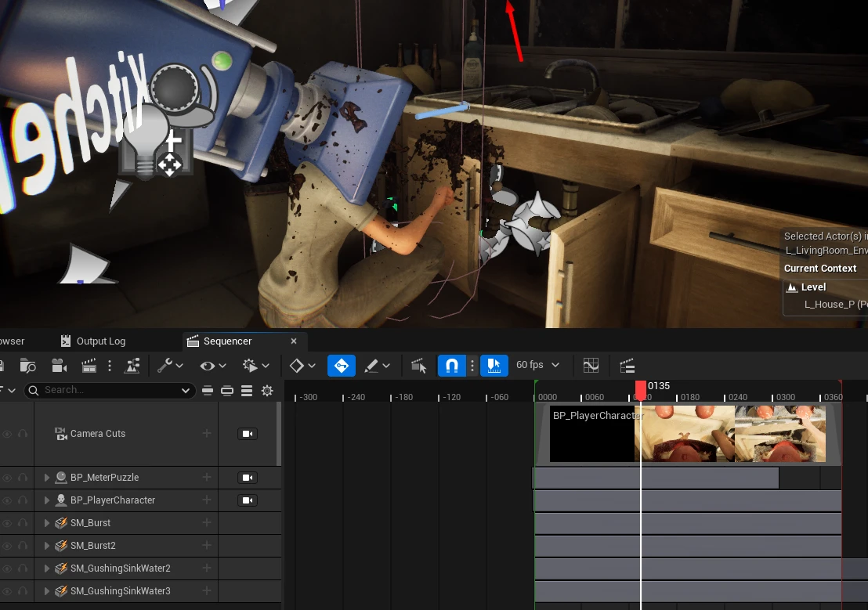Click the plus button on SM_GushingSinkWater3
Viewport: 868px width, 610px height.
click(207, 590)
